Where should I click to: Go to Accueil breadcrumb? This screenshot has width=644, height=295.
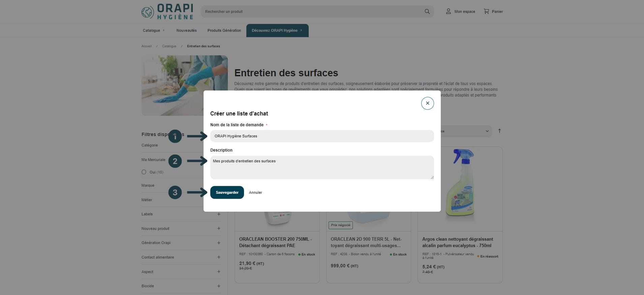coord(146,46)
